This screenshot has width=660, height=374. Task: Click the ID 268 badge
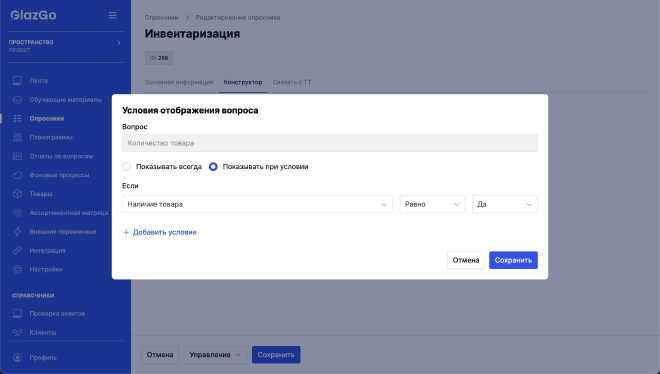[159, 58]
